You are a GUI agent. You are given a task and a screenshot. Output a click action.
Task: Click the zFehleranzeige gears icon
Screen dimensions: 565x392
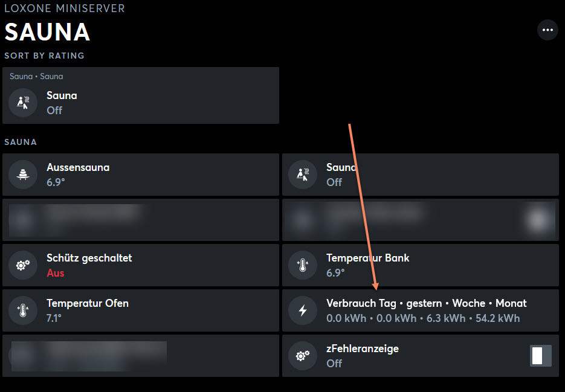[x=303, y=356]
